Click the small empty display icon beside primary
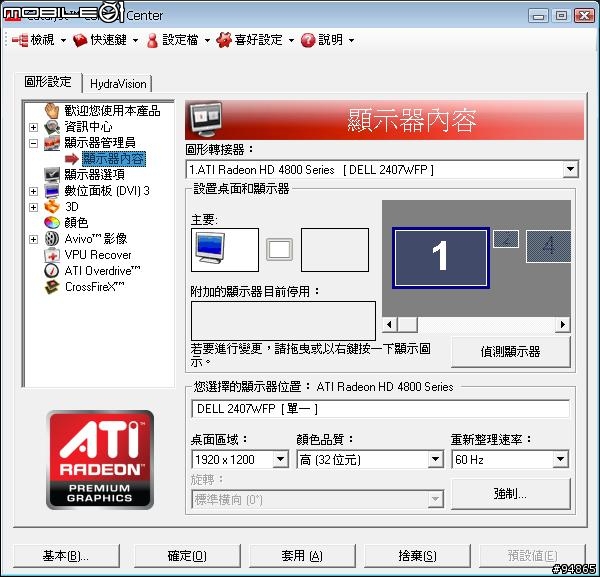 tap(279, 250)
